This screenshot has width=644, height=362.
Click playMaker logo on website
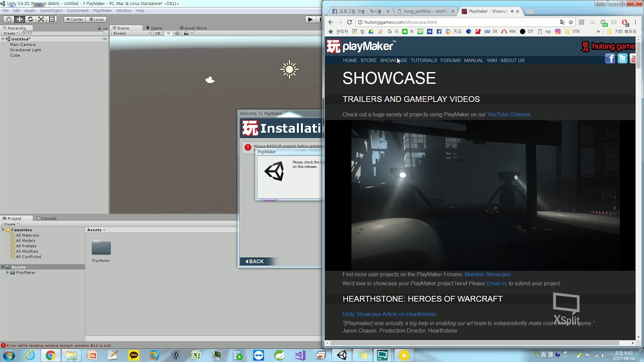pos(361,46)
